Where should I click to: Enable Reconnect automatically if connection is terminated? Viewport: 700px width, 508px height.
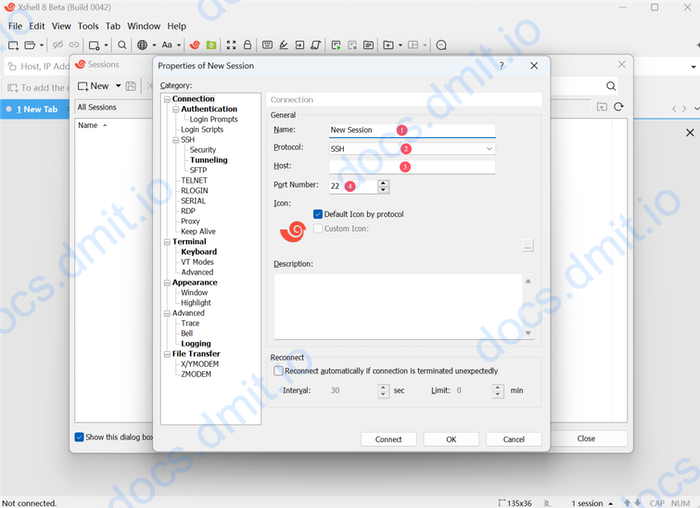tap(279, 370)
